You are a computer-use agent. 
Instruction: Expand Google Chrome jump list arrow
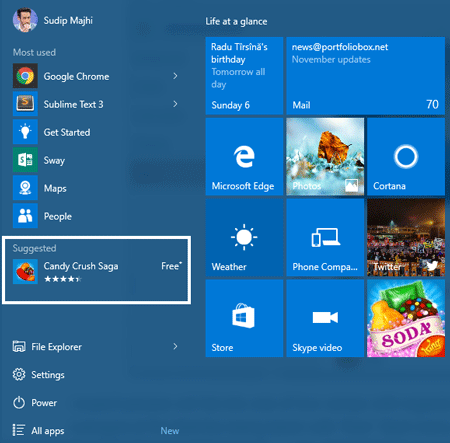175,76
